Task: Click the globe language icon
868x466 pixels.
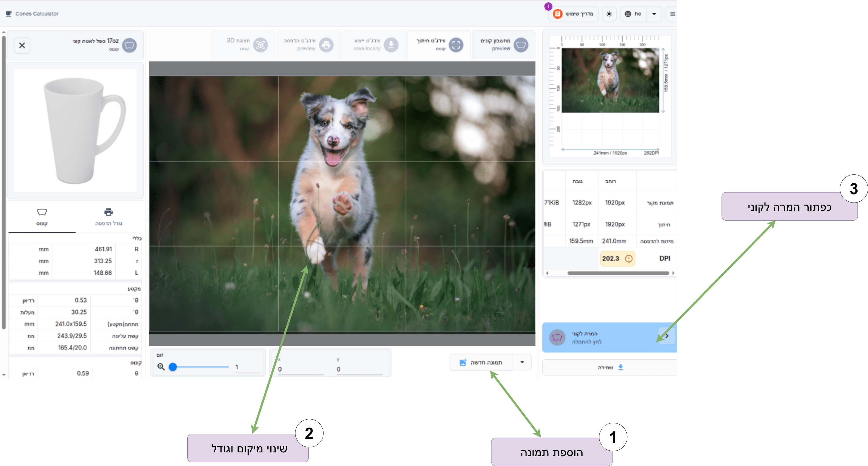Action: point(628,14)
